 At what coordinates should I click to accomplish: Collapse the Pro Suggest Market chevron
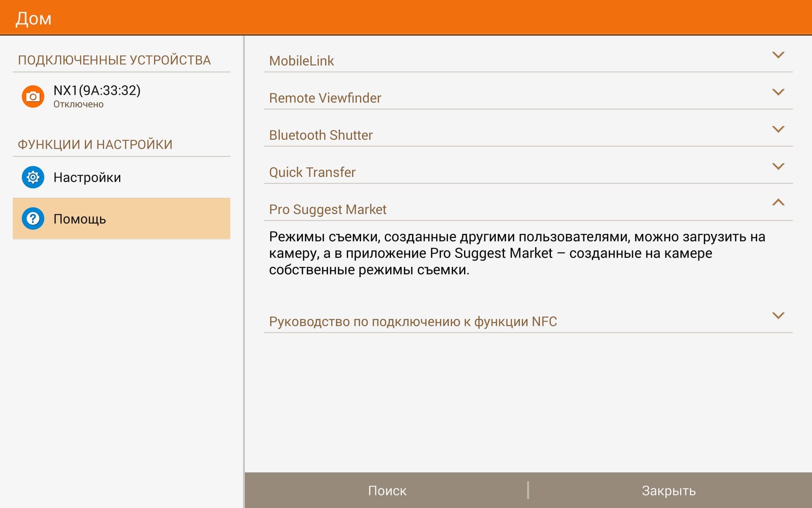778,202
